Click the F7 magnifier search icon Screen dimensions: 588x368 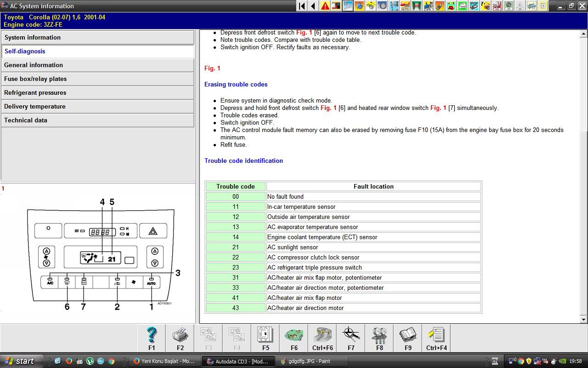[351, 338]
